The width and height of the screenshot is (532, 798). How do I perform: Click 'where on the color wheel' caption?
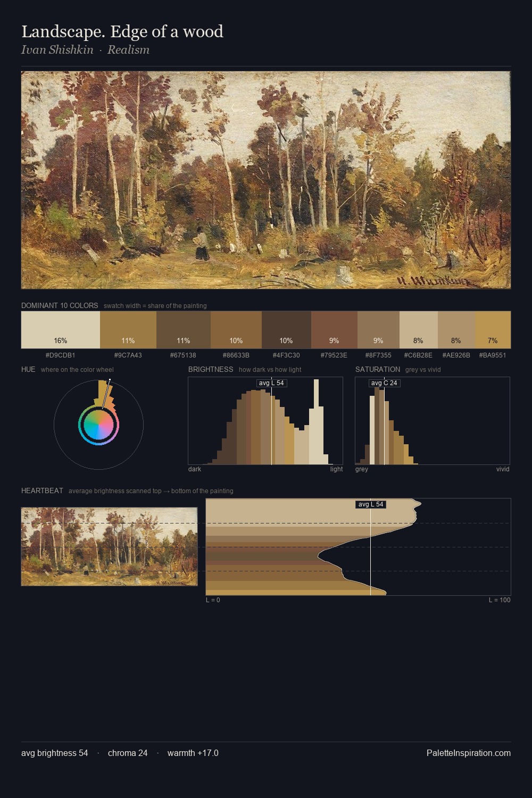pyautogui.click(x=77, y=370)
